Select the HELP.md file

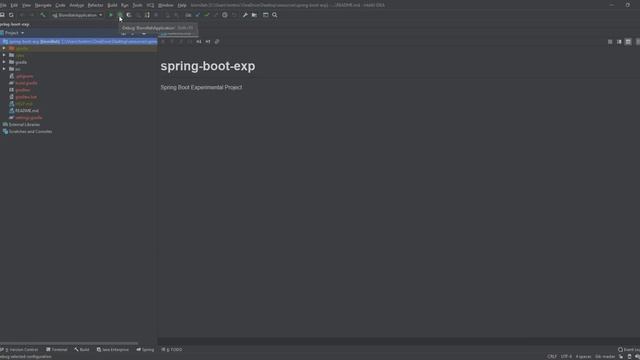pos(24,104)
